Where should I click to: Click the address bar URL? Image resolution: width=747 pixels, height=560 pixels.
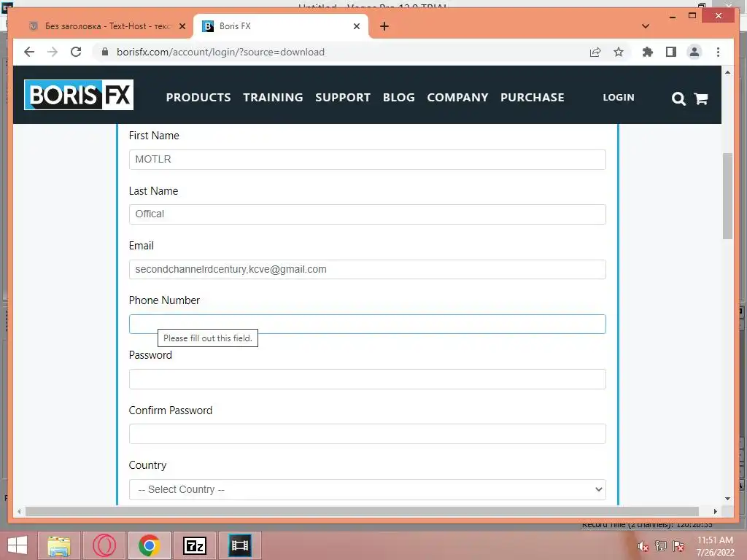[x=220, y=52]
